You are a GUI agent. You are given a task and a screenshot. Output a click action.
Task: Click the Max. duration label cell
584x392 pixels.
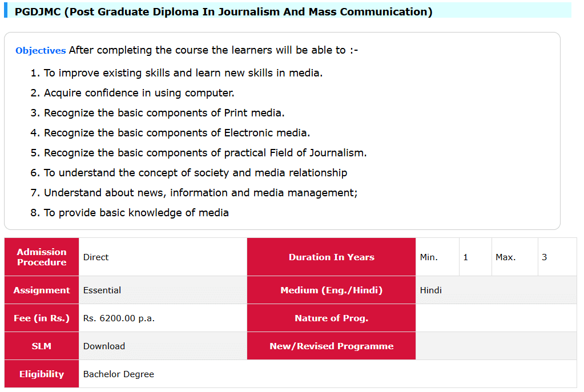[506, 257]
